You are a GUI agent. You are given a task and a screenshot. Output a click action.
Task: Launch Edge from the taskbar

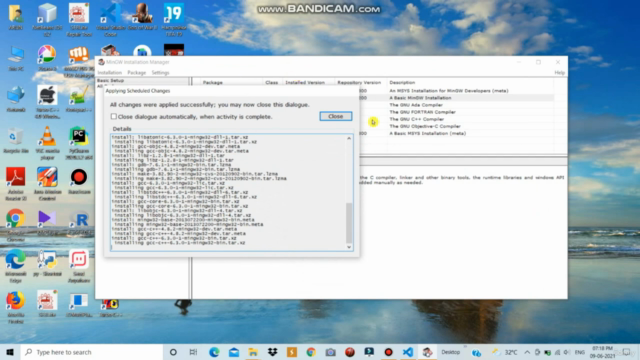(x=214, y=352)
